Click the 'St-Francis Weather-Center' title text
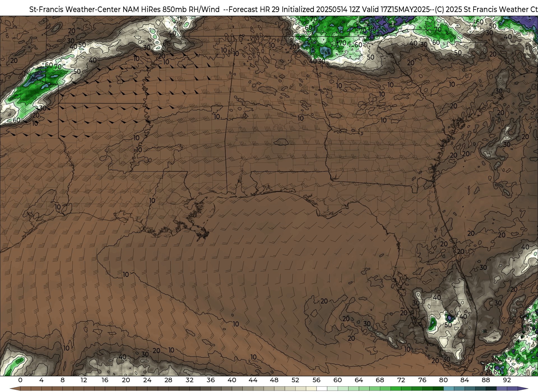Image resolution: width=538 pixels, height=392 pixels. pyautogui.click(x=75, y=9)
